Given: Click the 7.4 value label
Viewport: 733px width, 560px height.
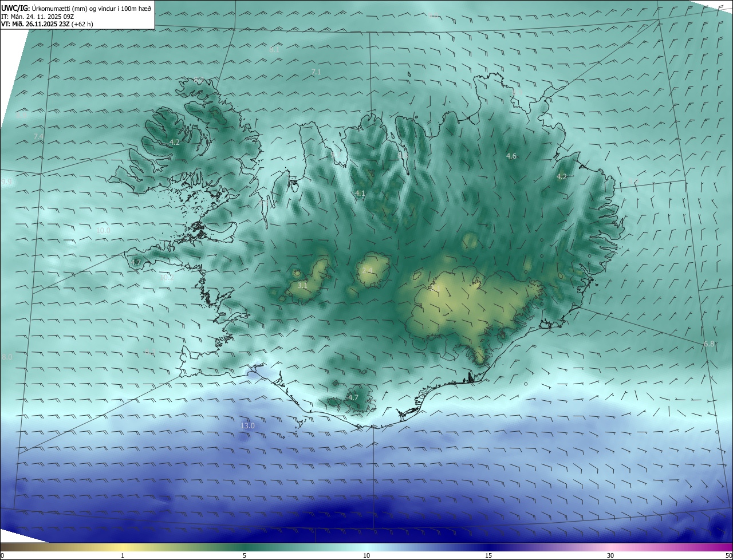Looking at the screenshot, I should [38, 136].
